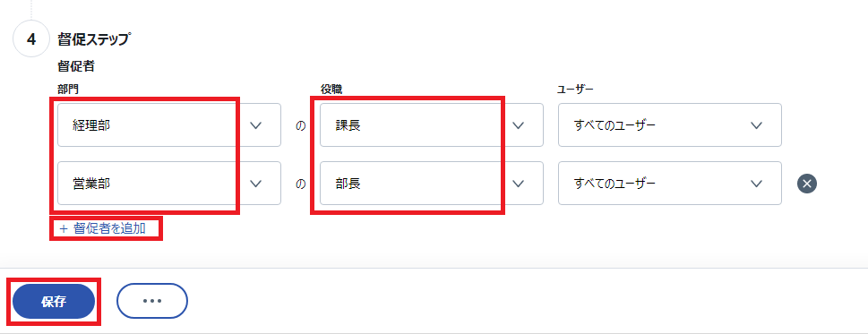Click the chevron arrow beside 課長
The image size is (868, 334).
pyautogui.click(x=518, y=125)
